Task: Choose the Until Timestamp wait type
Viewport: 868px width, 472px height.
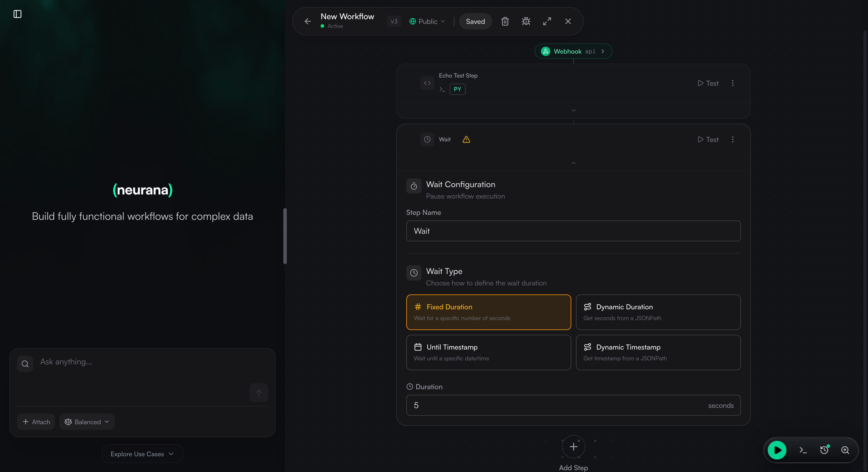Action: point(488,352)
